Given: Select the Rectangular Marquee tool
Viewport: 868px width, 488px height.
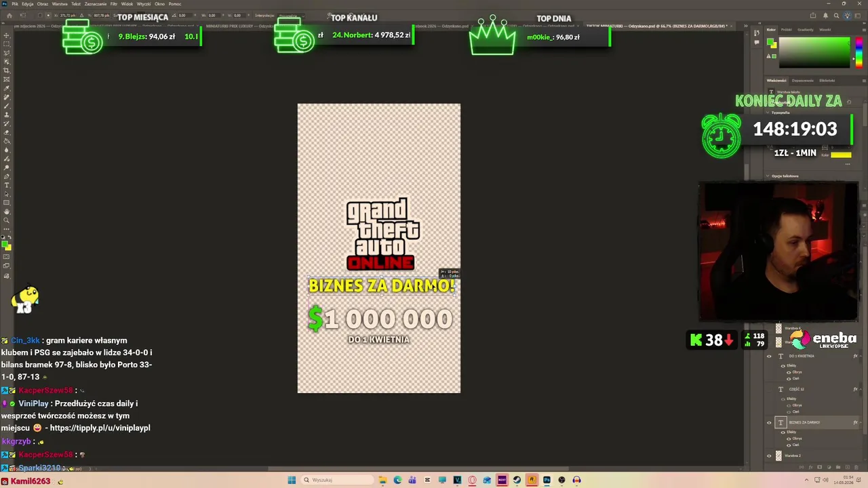Looking at the screenshot, I should 7,44.
